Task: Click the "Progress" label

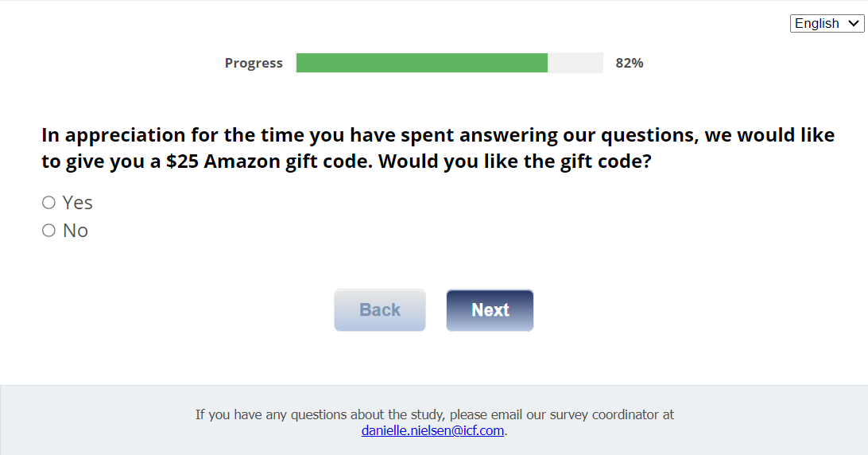Action: (x=254, y=63)
